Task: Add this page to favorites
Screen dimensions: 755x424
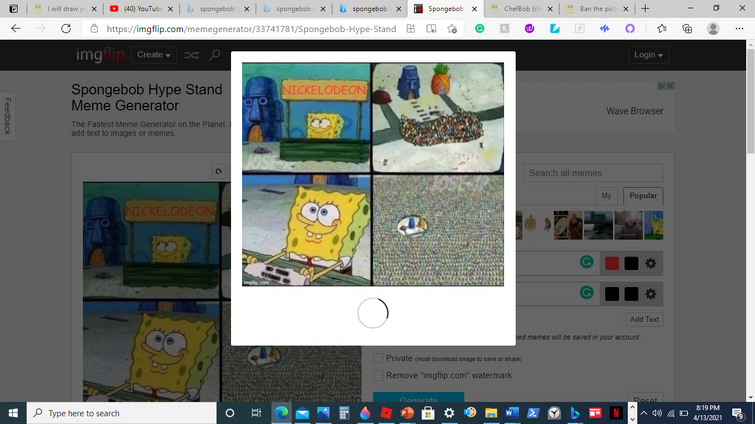Action: tap(452, 29)
